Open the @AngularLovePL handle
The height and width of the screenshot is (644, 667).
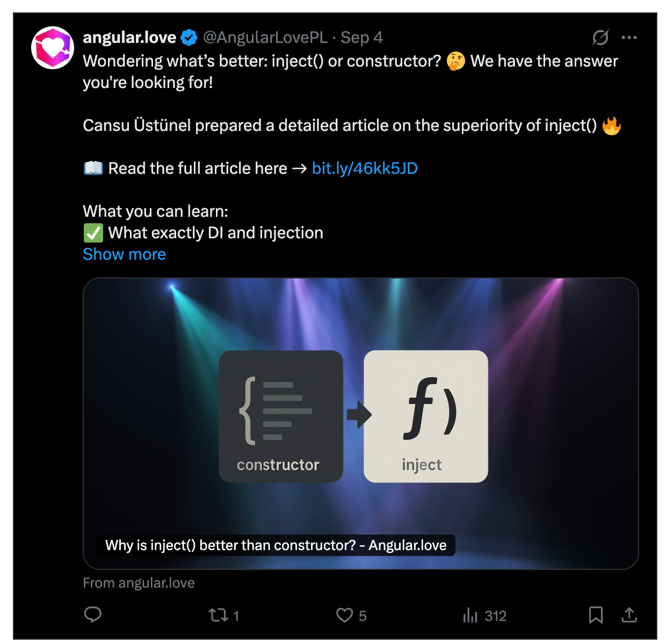tap(265, 38)
